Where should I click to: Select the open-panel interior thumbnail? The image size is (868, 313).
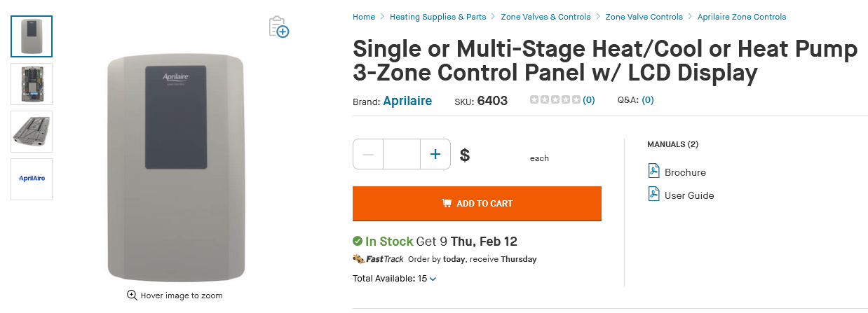(x=32, y=84)
